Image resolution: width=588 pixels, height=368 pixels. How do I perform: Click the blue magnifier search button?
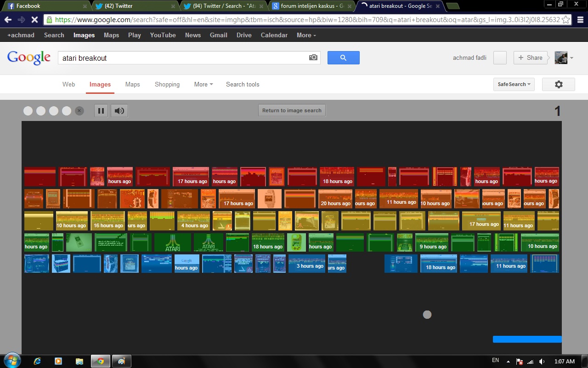343,57
